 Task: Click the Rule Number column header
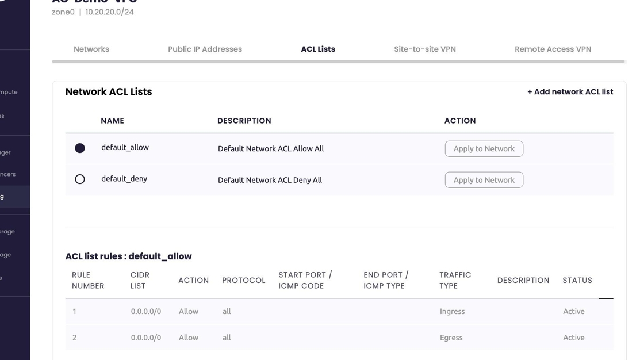click(88, 280)
